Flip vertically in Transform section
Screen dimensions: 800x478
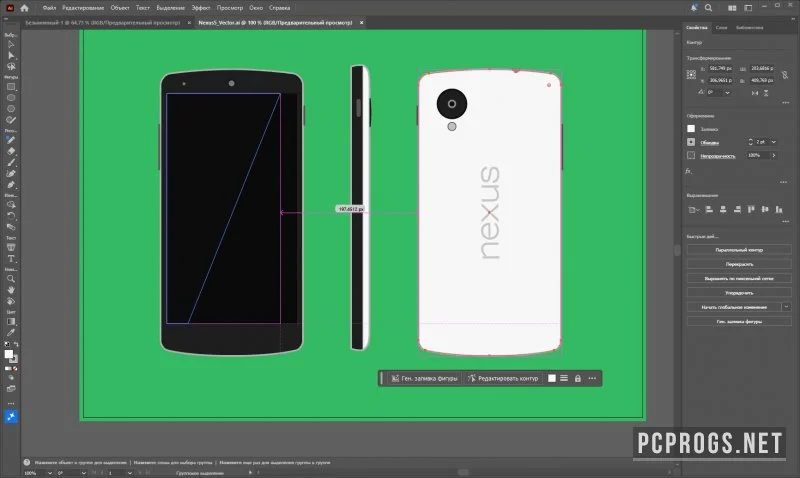click(x=766, y=93)
